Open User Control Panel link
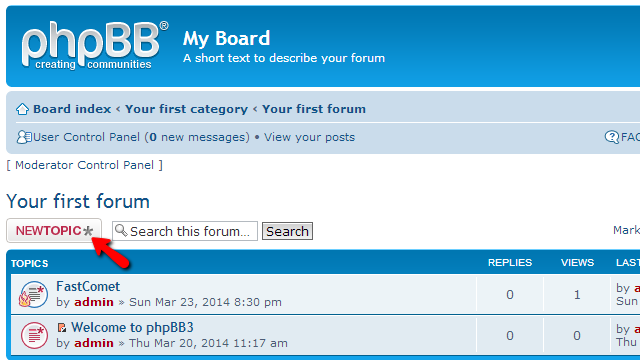The image size is (640, 360). 141,137
